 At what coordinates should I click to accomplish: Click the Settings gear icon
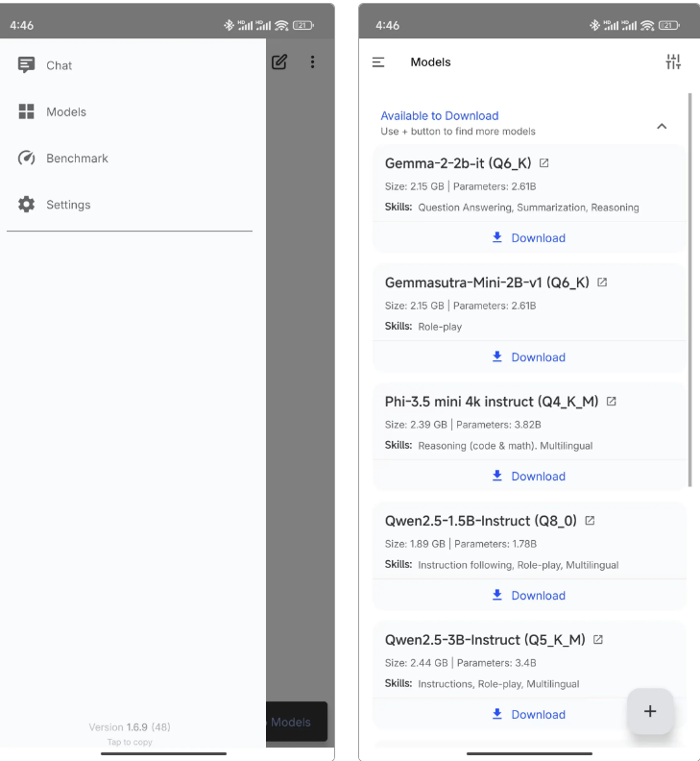tap(26, 205)
